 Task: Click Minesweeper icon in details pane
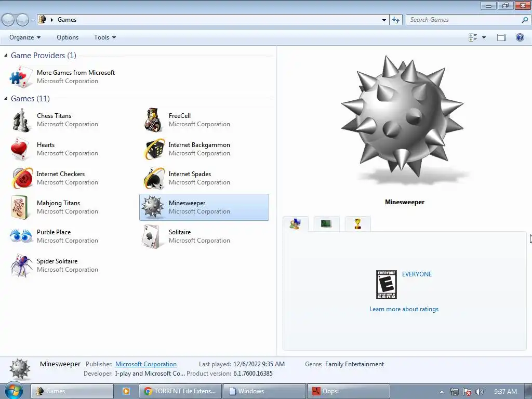coord(20,369)
